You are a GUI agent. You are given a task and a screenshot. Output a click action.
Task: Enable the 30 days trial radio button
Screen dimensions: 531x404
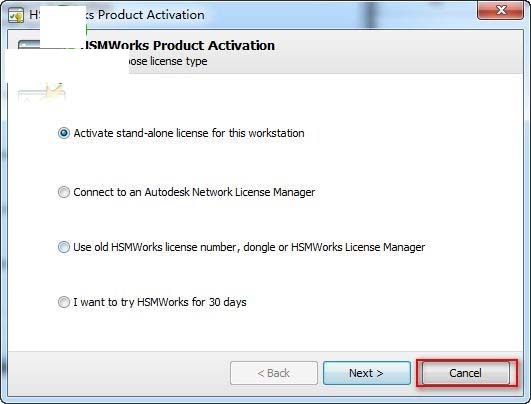(x=64, y=302)
